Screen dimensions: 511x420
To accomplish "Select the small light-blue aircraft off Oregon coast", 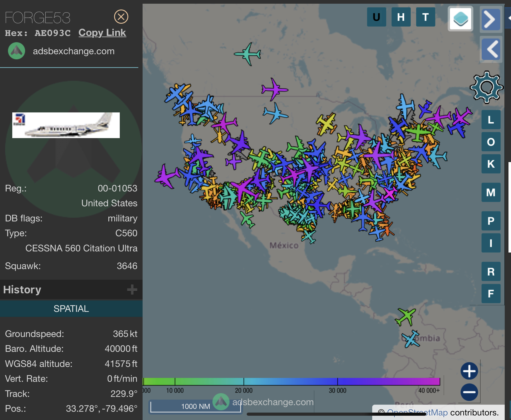I will point(193,140).
